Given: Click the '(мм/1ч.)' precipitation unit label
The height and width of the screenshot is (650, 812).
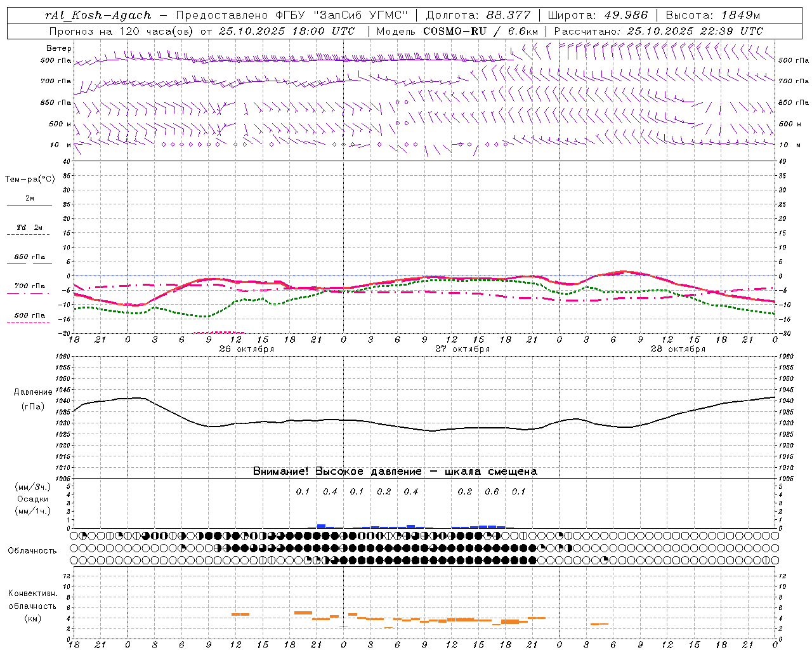Looking at the screenshot, I should click(33, 511).
